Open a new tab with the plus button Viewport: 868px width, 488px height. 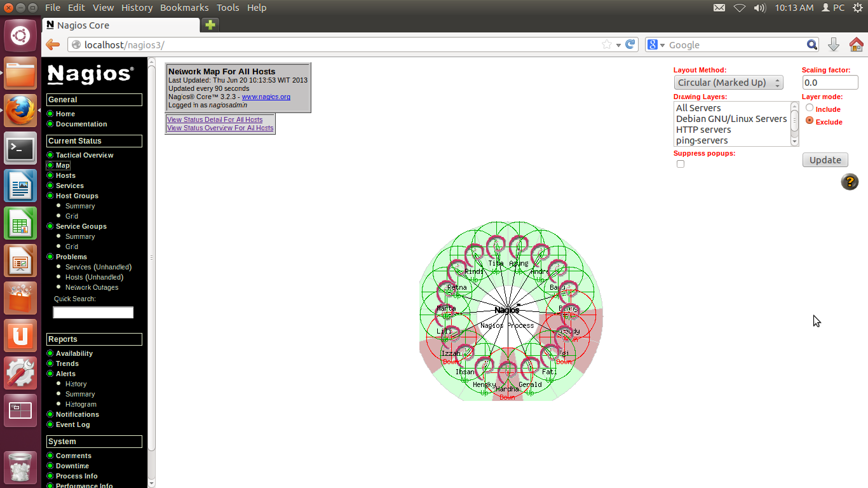pyautogui.click(x=210, y=25)
